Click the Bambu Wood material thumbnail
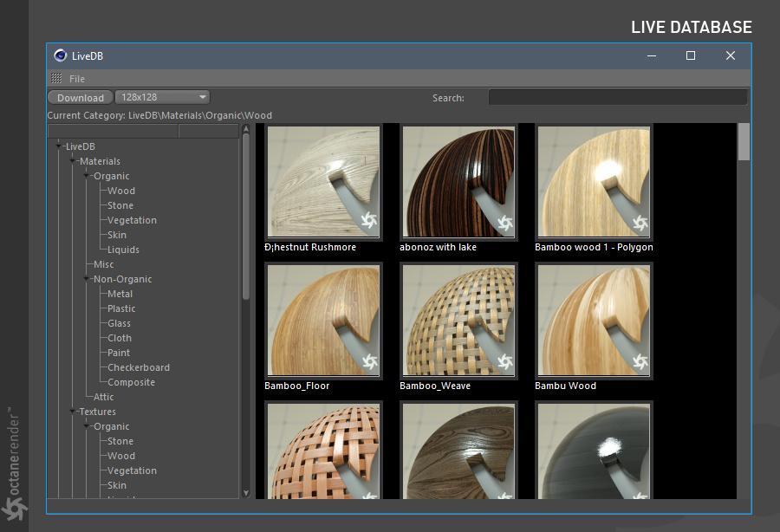 (x=594, y=321)
